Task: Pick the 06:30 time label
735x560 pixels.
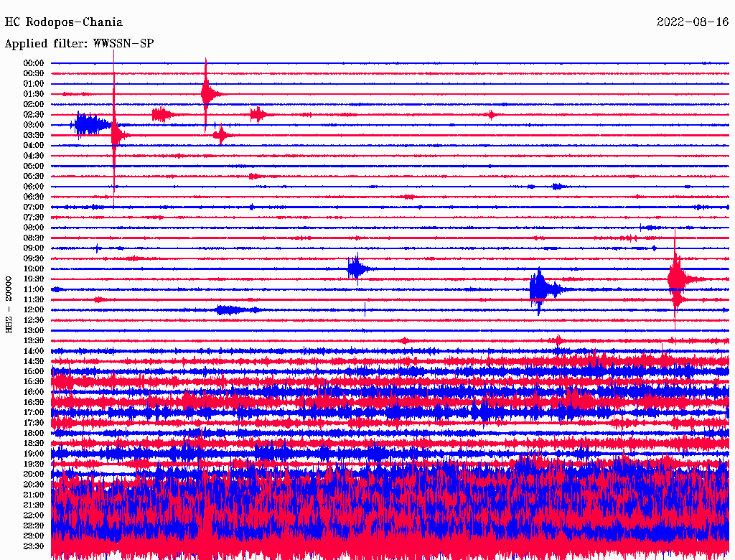Action: [34, 197]
